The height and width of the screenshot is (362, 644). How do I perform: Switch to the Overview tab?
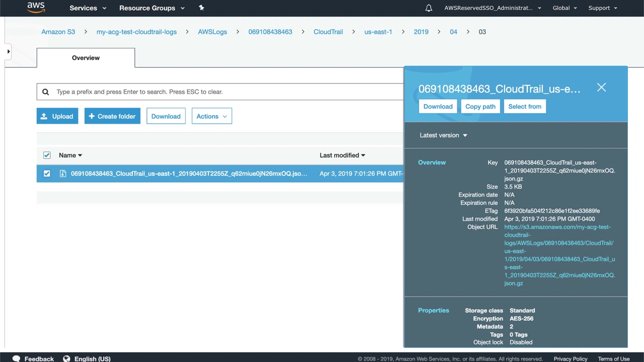click(x=86, y=58)
